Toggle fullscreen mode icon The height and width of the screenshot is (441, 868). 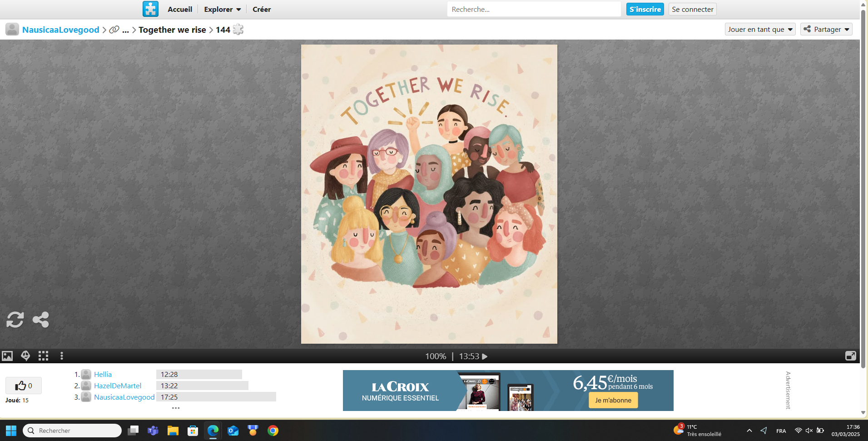851,356
